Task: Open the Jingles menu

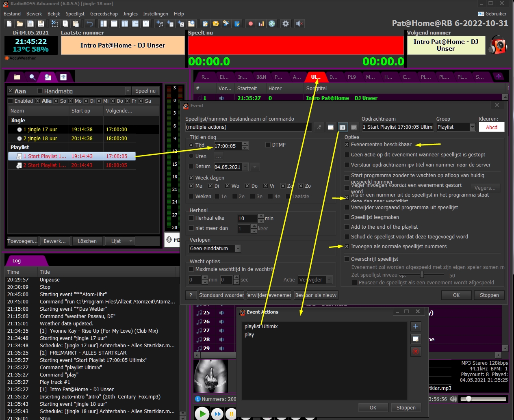Action: pyautogui.click(x=130, y=14)
